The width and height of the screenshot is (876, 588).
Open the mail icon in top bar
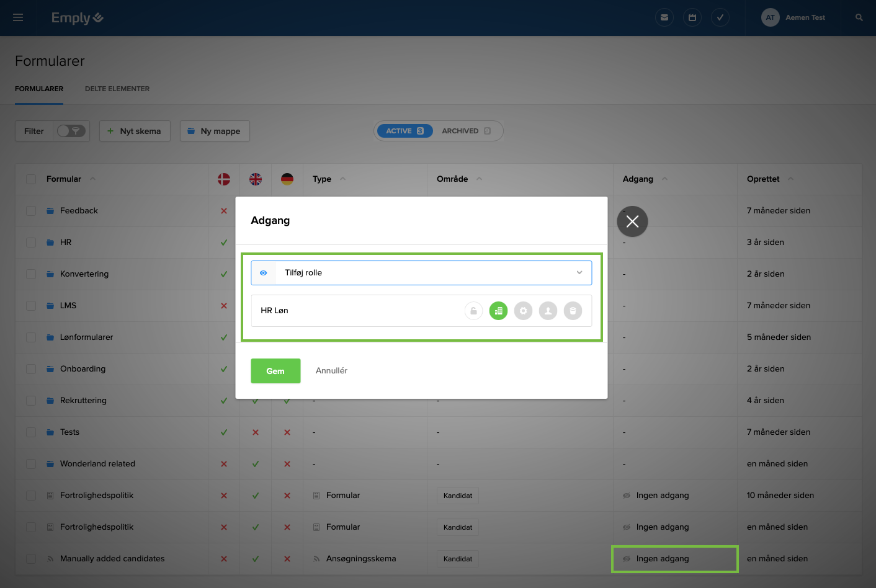coord(664,17)
